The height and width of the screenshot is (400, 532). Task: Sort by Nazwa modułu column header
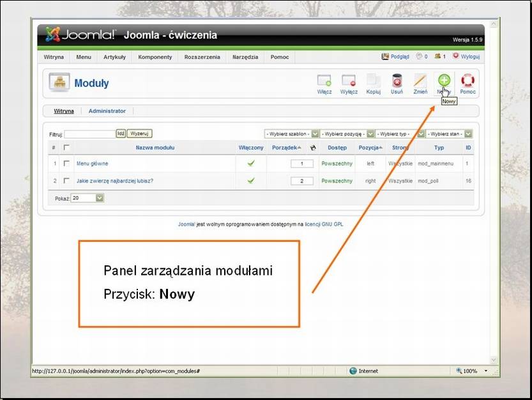[155, 148]
